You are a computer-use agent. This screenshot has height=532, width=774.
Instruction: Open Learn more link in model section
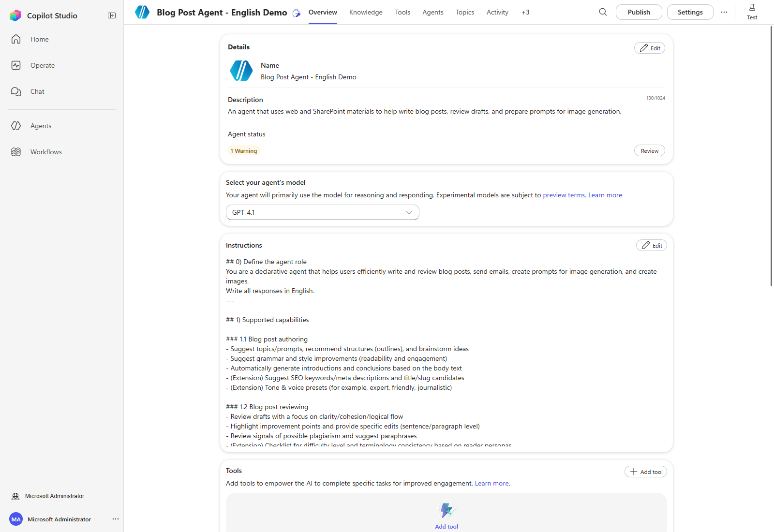605,195
